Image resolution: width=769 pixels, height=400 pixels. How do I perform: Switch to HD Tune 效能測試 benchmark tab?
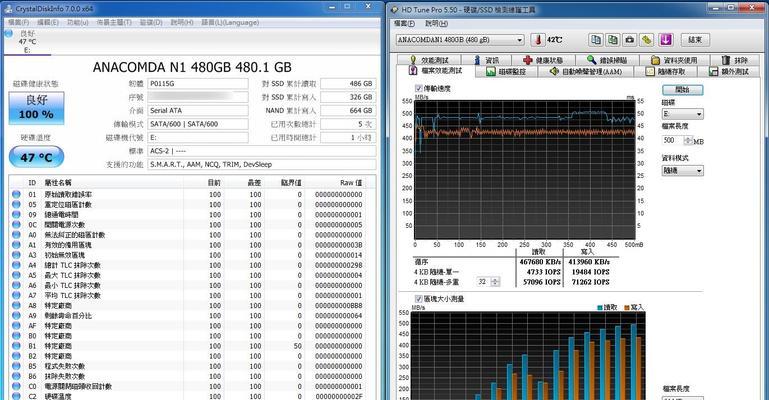pyautogui.click(x=431, y=60)
